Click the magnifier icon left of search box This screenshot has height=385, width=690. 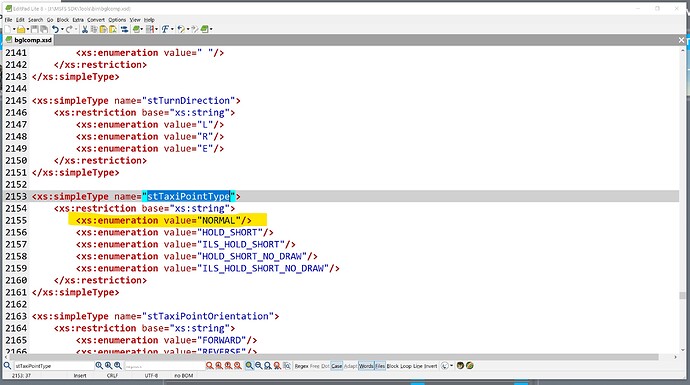point(7,366)
